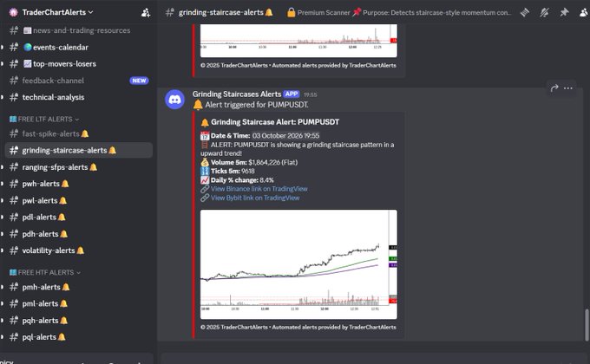Click grinding-staircase-alerts title in the header
590x364 pixels.
221,12
